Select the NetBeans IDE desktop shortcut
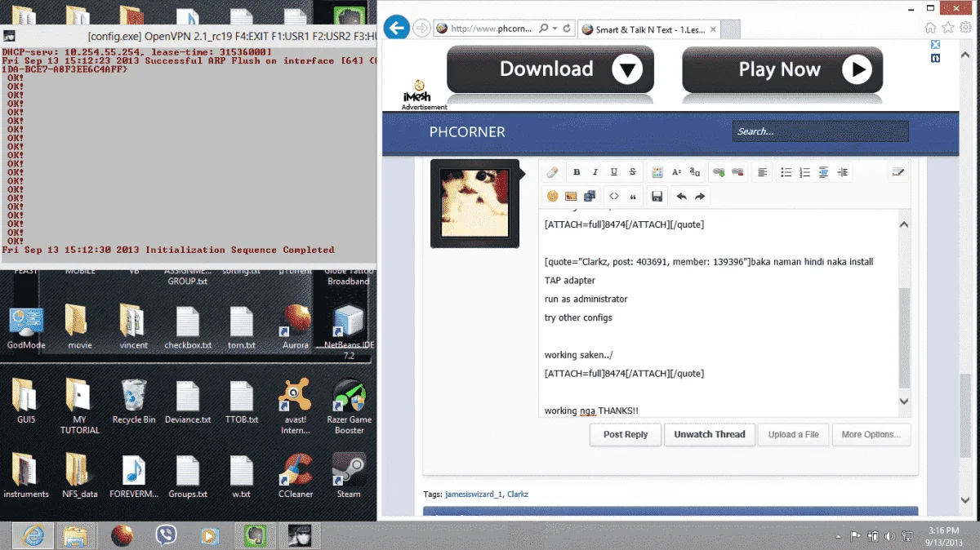This screenshot has height=550, width=980. (x=349, y=333)
